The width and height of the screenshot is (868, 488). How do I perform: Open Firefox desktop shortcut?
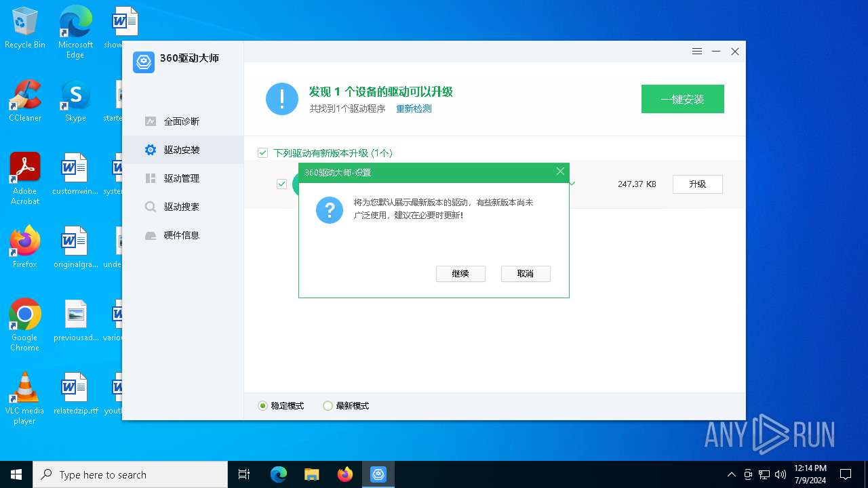tap(25, 247)
